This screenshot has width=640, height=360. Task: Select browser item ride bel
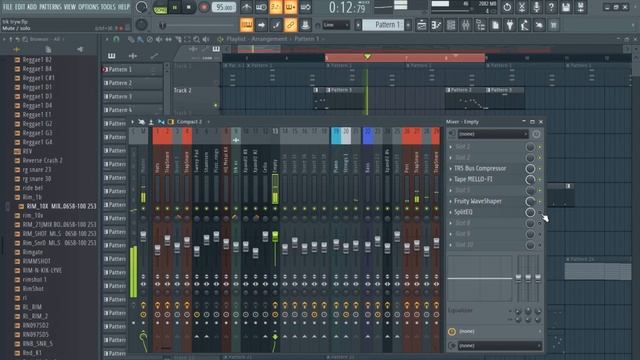coord(33,188)
